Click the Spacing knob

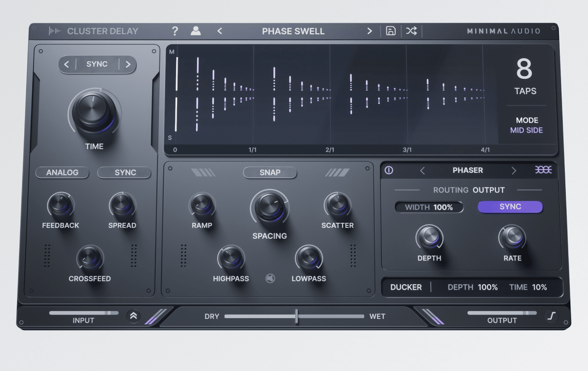(270, 207)
